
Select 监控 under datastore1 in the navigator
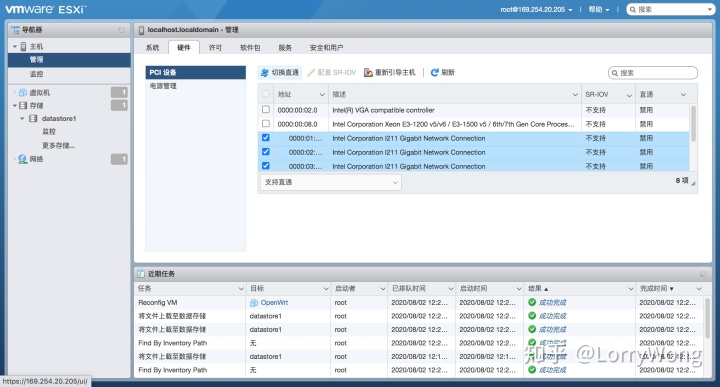49,132
